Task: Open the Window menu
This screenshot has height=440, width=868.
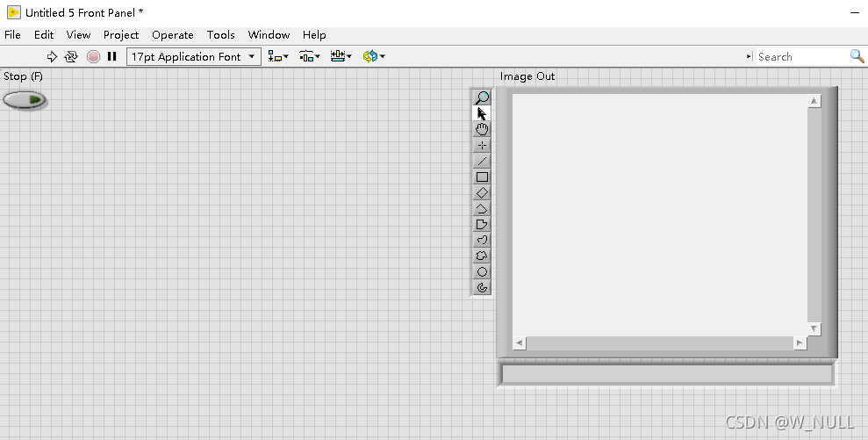Action: [x=269, y=35]
